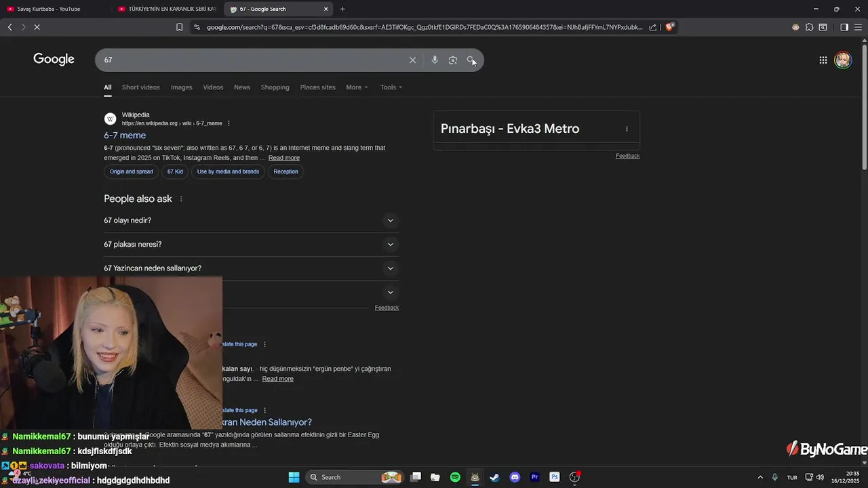Open Pınarbaşı - Evka3 Metro panel options

627,129
